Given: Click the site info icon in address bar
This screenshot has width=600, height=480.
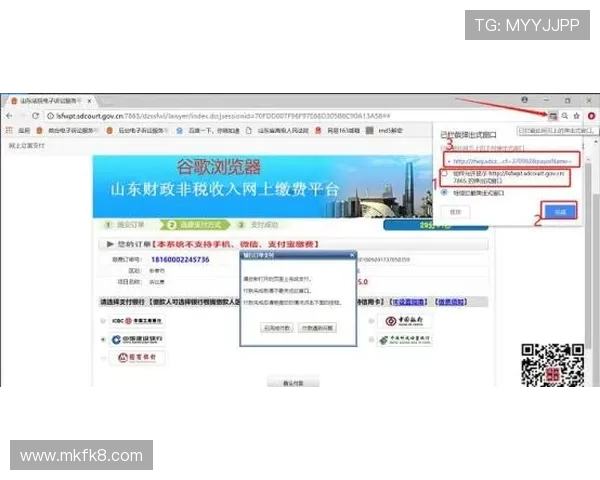Looking at the screenshot, I should pyautogui.click(x=51, y=116).
